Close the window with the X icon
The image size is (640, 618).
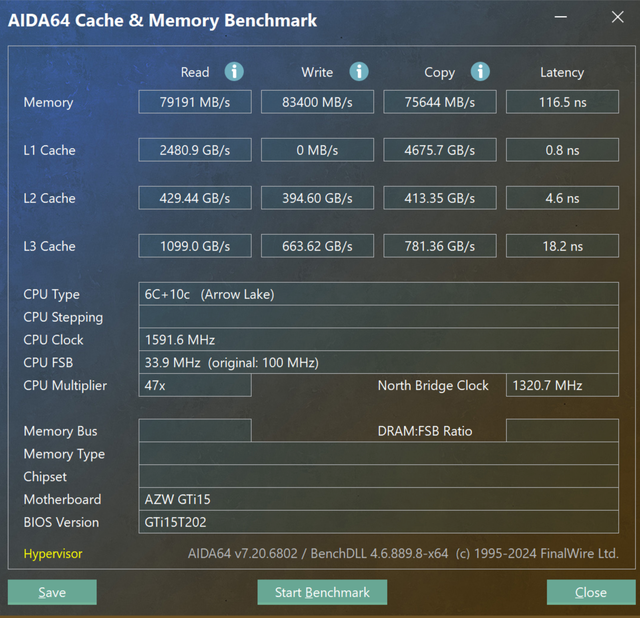pos(617,17)
